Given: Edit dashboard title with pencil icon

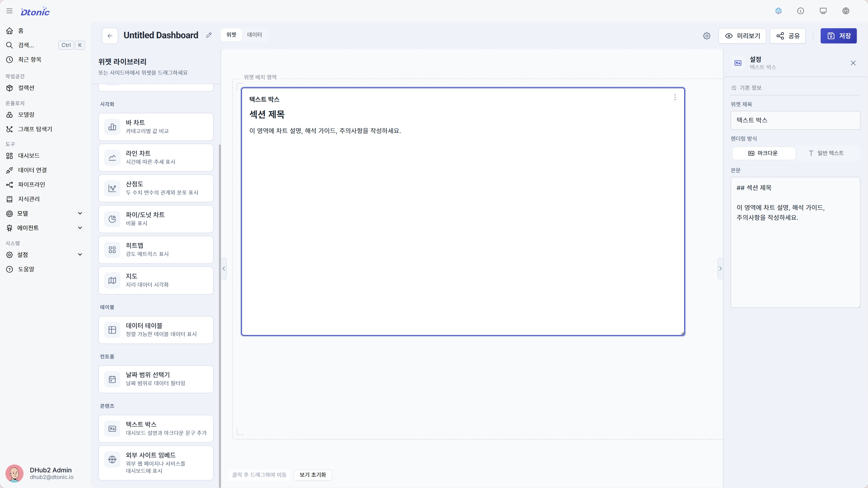Looking at the screenshot, I should click(x=209, y=35).
